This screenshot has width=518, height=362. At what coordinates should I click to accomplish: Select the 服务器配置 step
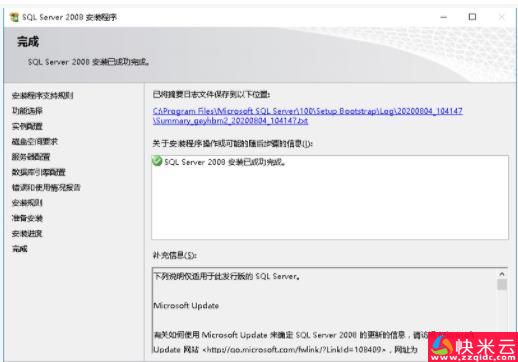click(x=31, y=157)
